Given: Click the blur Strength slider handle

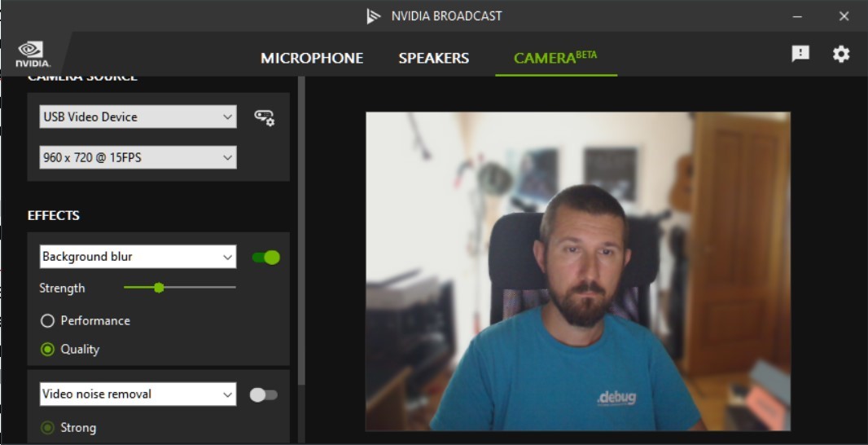Looking at the screenshot, I should click(159, 288).
